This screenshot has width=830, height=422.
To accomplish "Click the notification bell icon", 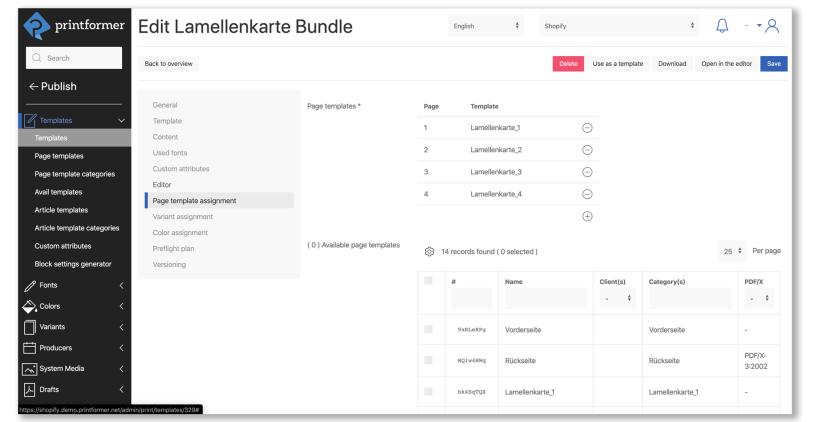I will (x=722, y=26).
